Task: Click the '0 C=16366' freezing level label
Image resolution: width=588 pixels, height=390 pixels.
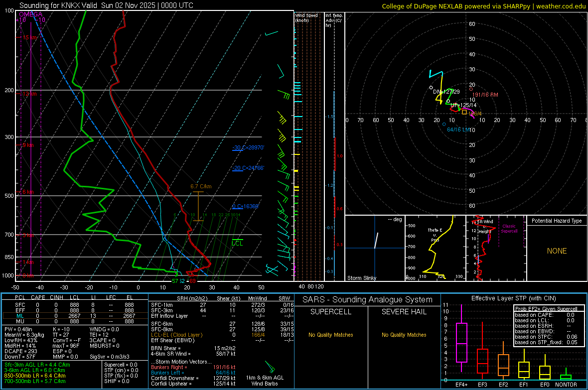Action: pyautogui.click(x=245, y=207)
